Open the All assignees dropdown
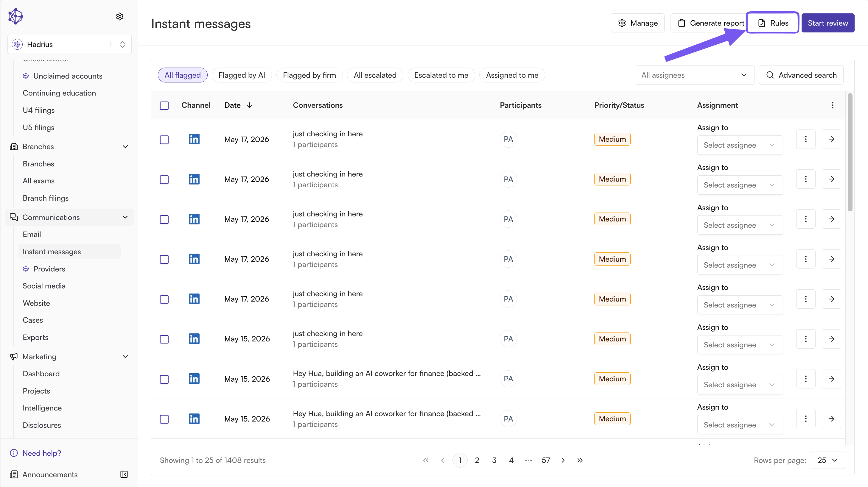 tap(694, 75)
